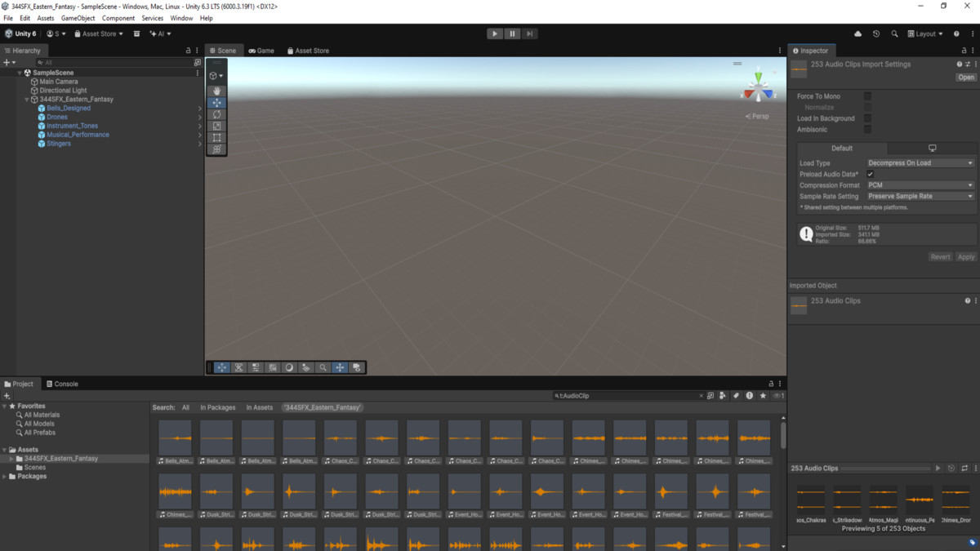Click the audio preview timeline slider

pyautogui.click(x=886, y=469)
